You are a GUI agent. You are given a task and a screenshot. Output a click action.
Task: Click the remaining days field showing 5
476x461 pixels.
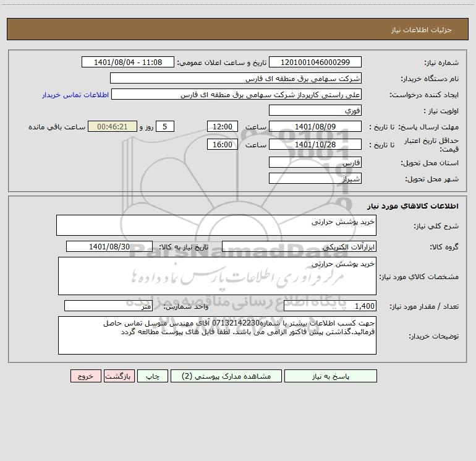click(x=165, y=126)
